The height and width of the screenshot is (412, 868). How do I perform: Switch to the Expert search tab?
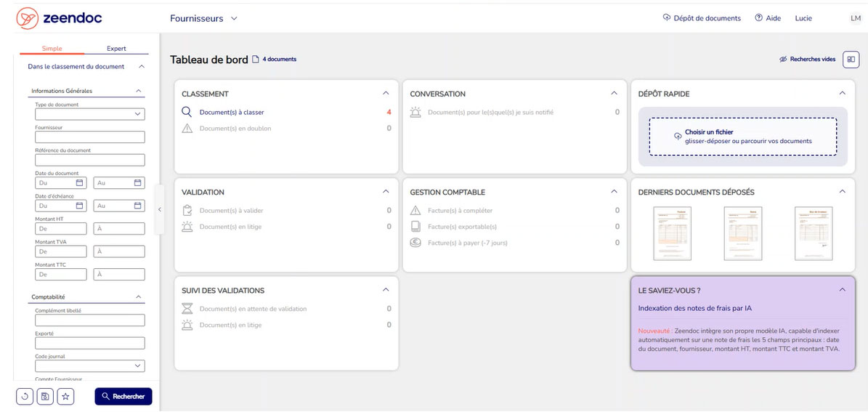pyautogui.click(x=116, y=49)
